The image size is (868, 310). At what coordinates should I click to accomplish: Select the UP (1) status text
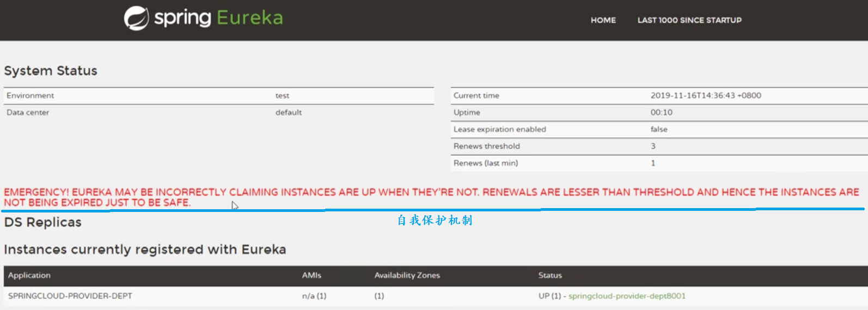coord(549,296)
